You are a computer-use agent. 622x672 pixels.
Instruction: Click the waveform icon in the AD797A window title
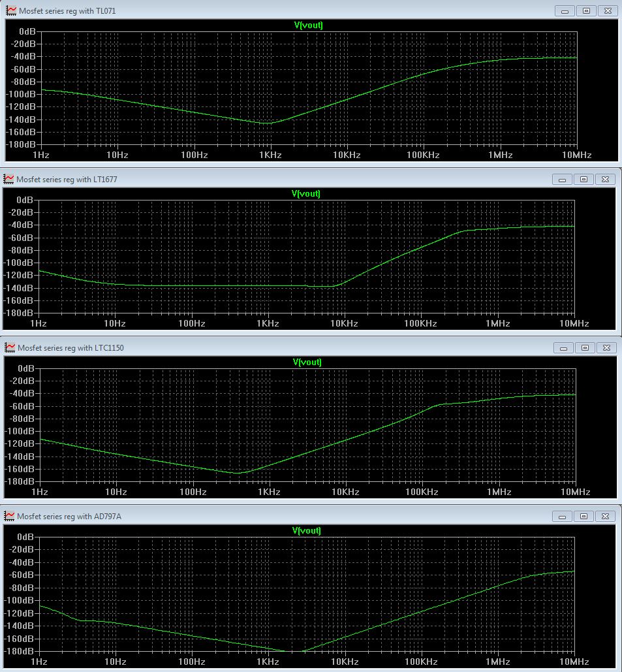(x=8, y=516)
